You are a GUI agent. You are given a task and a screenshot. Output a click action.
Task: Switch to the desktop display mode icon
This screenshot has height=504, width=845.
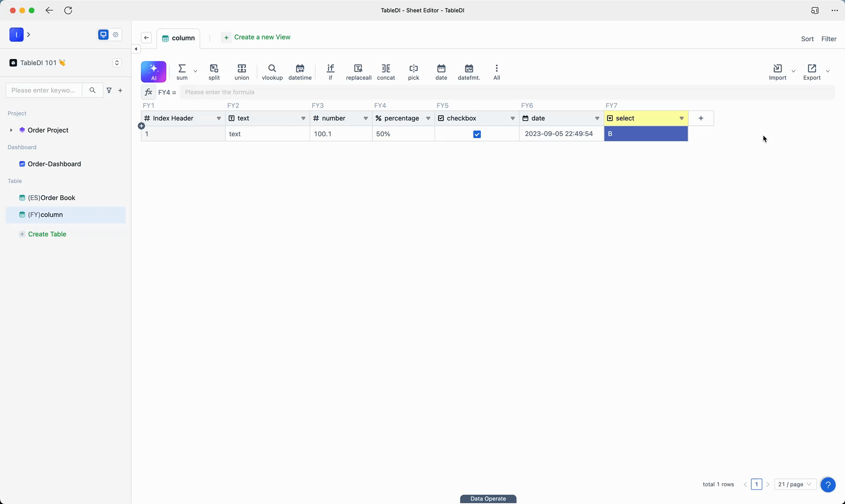(x=103, y=34)
